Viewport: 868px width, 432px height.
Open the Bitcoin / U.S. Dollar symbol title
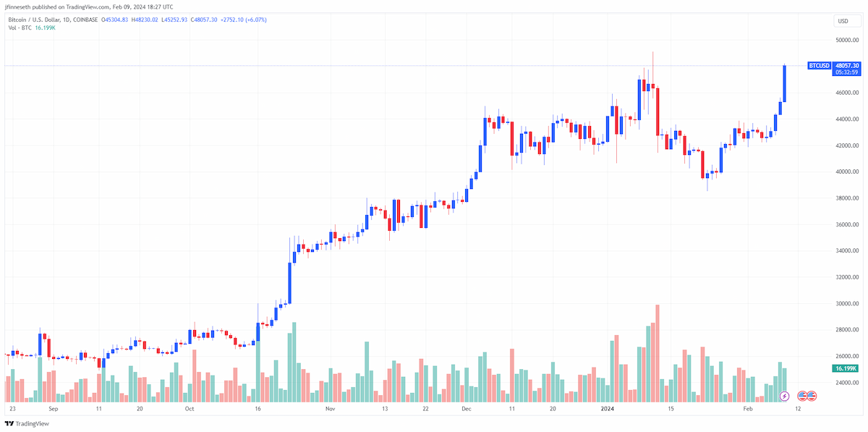click(37, 20)
